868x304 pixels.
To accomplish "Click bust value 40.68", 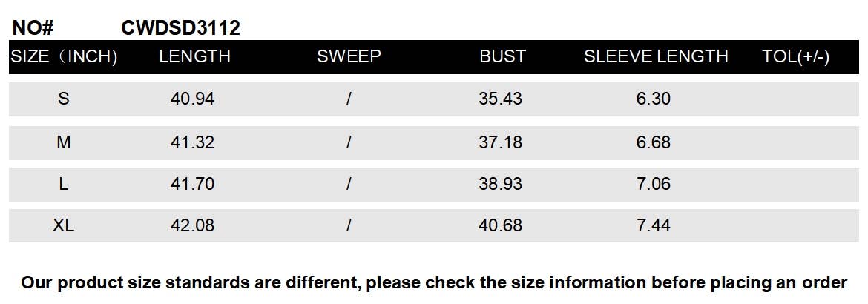I will pos(500,225).
